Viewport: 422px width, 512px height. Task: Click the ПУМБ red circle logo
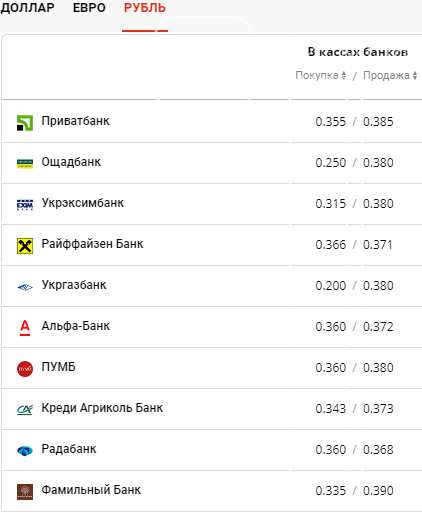coord(25,369)
